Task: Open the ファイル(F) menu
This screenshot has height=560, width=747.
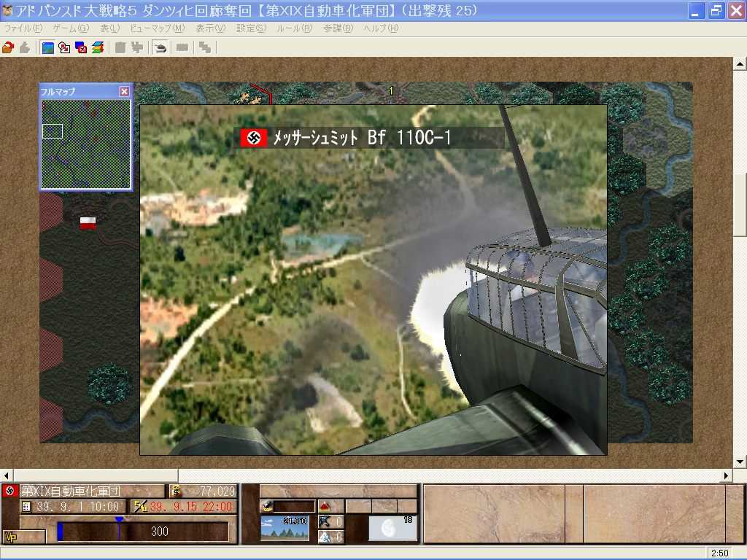Action: [x=23, y=28]
